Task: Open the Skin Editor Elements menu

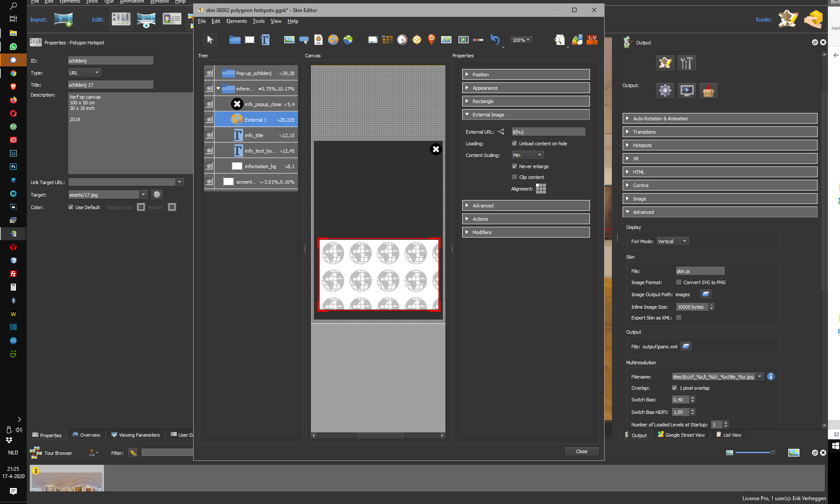Action: 236,21
